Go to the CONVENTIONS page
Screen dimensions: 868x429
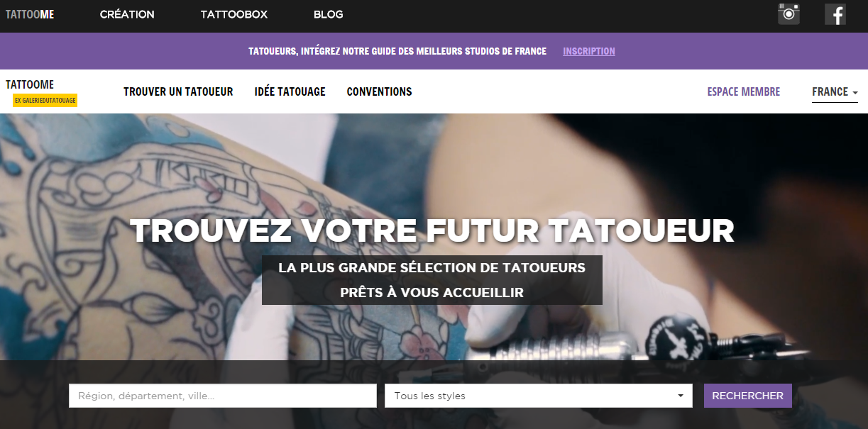379,91
